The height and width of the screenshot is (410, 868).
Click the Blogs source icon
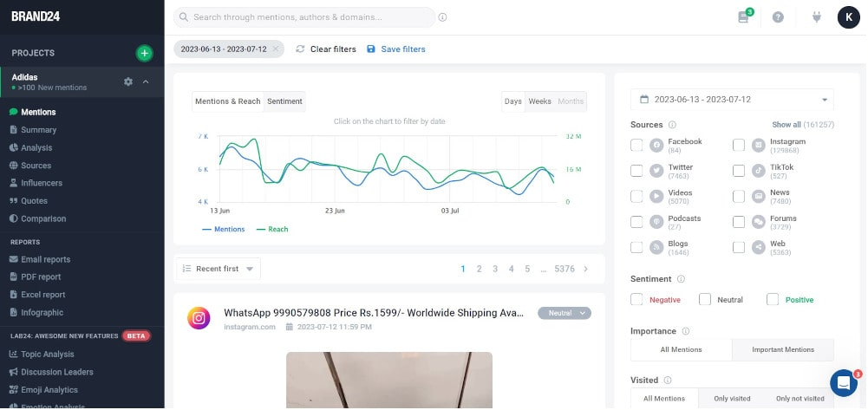pyautogui.click(x=656, y=247)
